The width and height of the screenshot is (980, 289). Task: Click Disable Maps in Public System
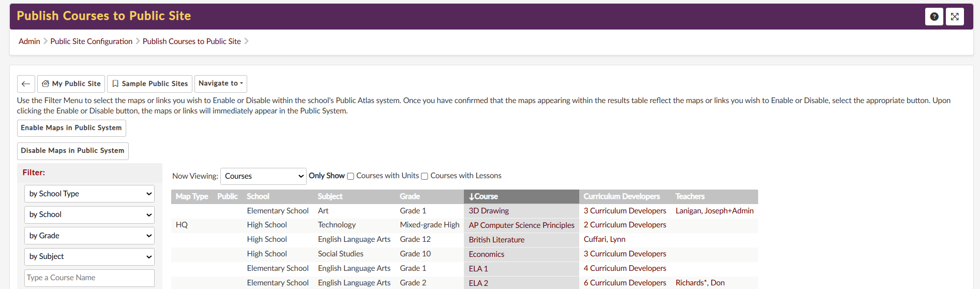tap(72, 151)
